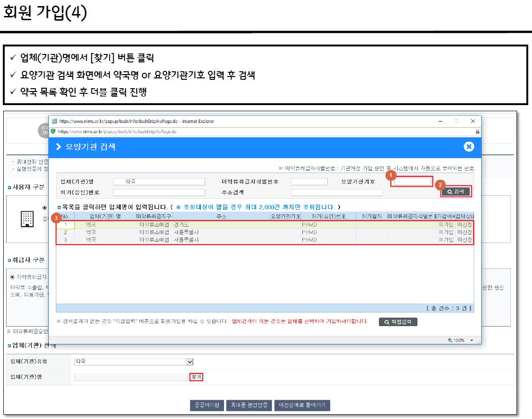532x419 pixels.
Task: Click the 이전단계로 돌아가기 button
Action: [x=302, y=405]
